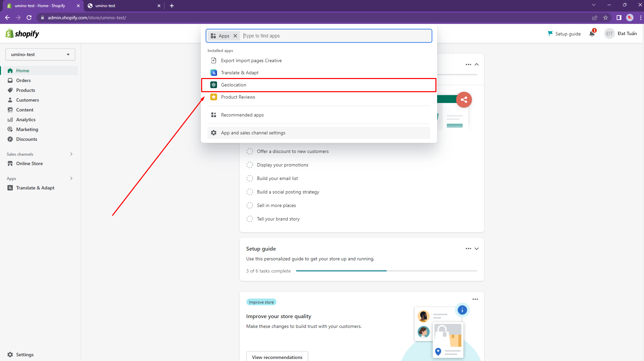Click the Export Import pages Creative icon
This screenshot has height=361, width=644.
214,60
